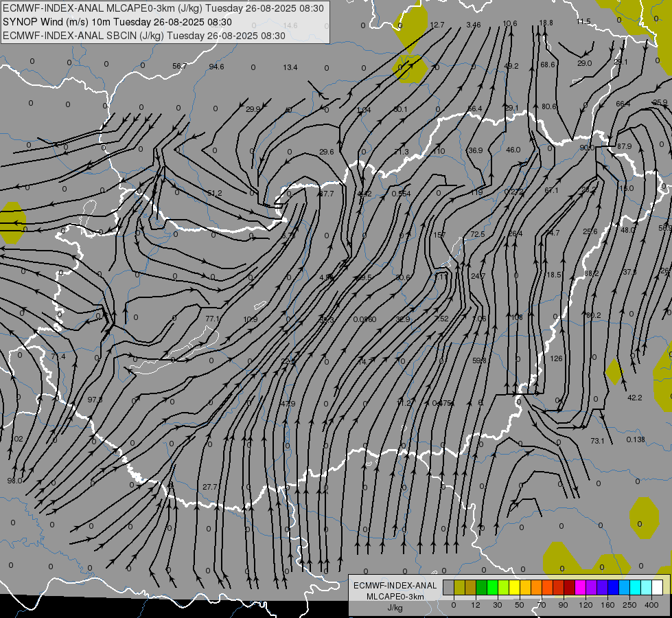Click the map value 88.2

click(592, 273)
